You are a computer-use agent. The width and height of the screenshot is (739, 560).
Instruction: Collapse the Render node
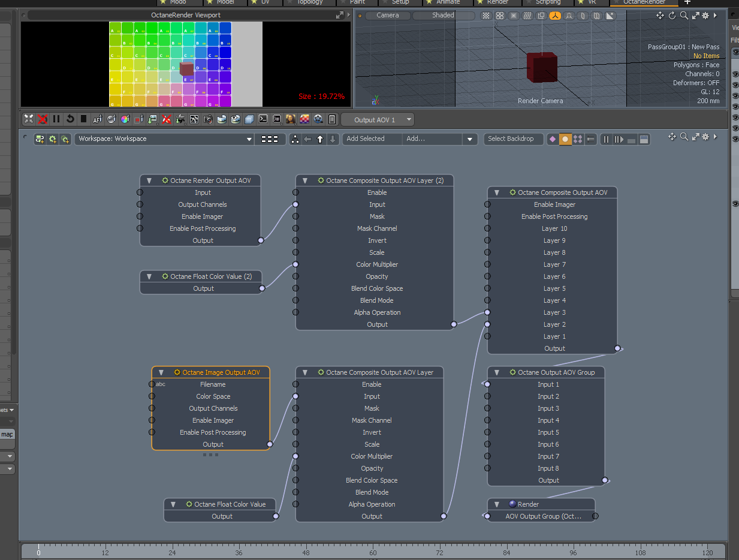tap(496, 504)
